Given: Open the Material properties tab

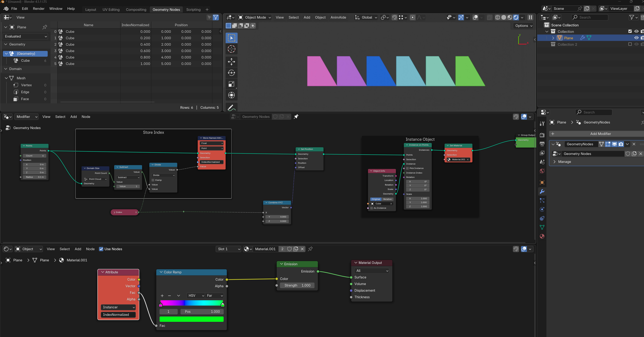Looking at the screenshot, I should (x=542, y=236).
